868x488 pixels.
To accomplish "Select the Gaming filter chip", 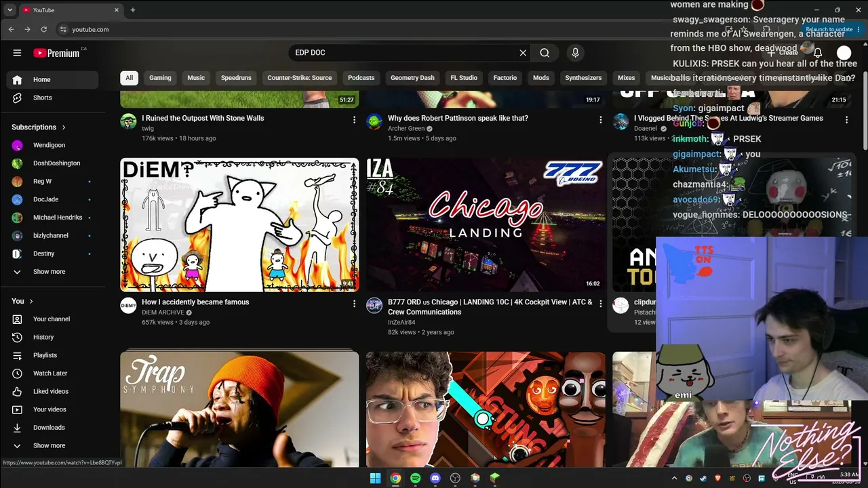I will coord(160,78).
